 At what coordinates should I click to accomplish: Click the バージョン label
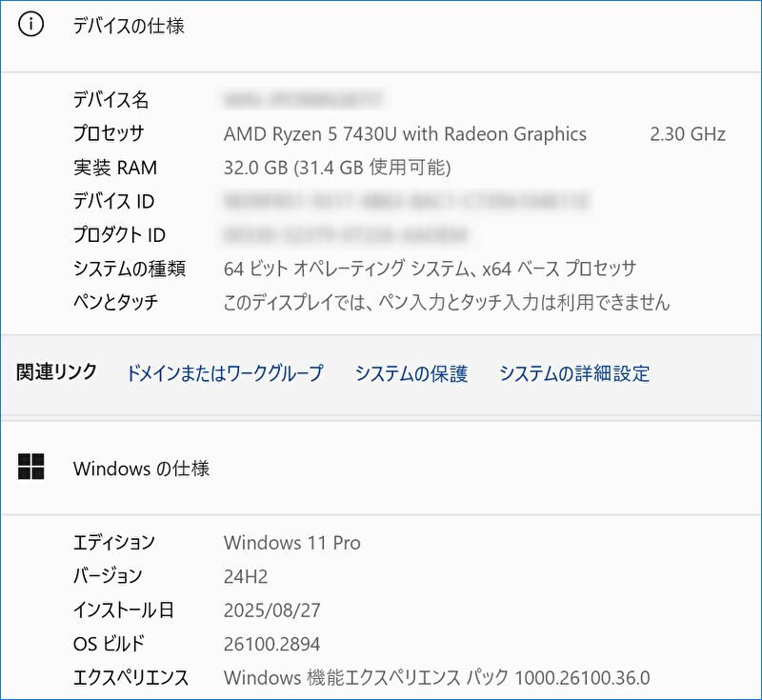pos(108,576)
